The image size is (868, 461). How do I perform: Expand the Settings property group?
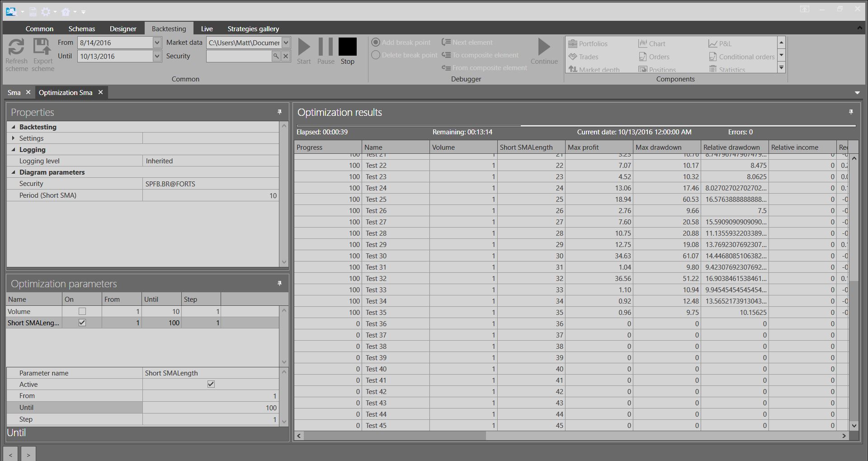13,138
